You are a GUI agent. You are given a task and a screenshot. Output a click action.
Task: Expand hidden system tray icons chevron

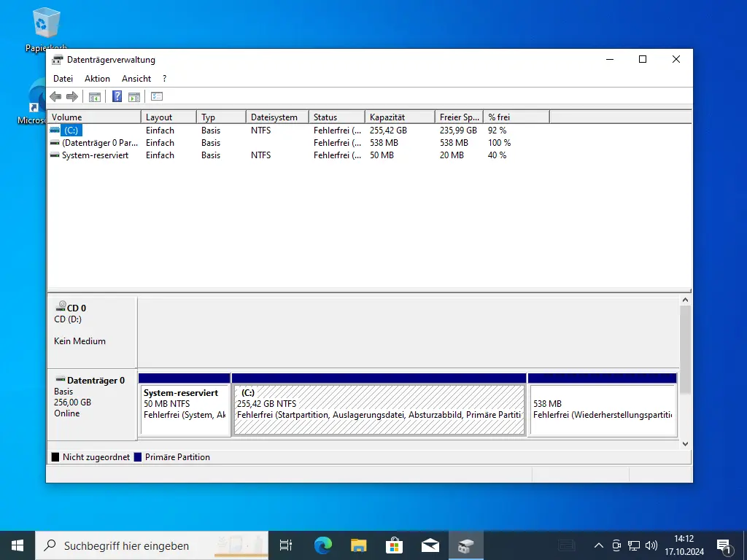(599, 545)
